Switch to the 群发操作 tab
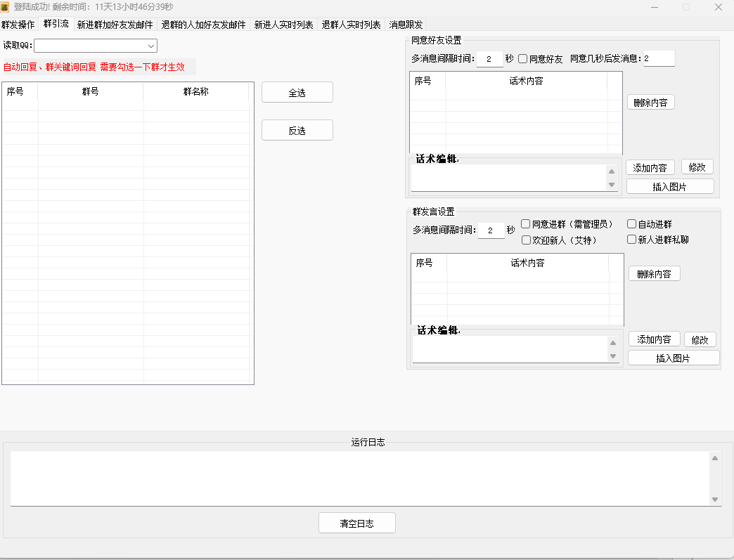Image resolution: width=734 pixels, height=560 pixels. click(18, 23)
